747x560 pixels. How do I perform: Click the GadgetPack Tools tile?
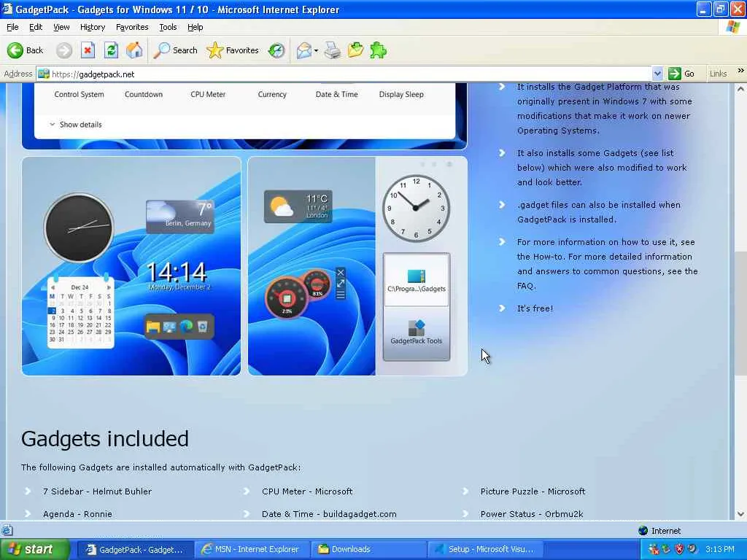click(x=417, y=332)
